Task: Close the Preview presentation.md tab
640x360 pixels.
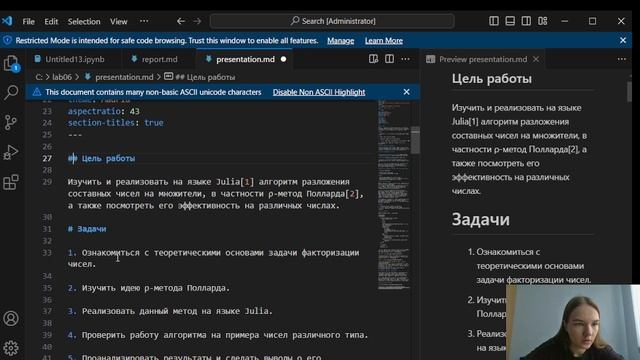Action: tap(536, 60)
